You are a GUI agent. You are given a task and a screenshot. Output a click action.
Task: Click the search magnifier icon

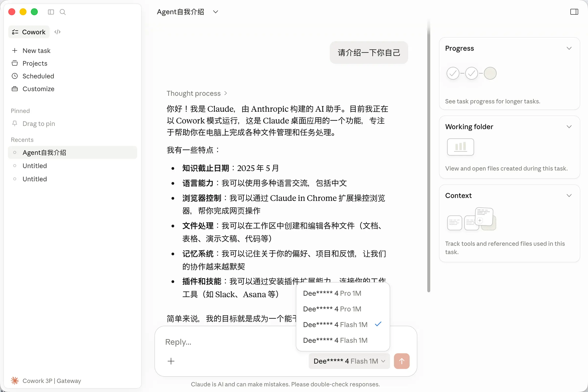(62, 12)
